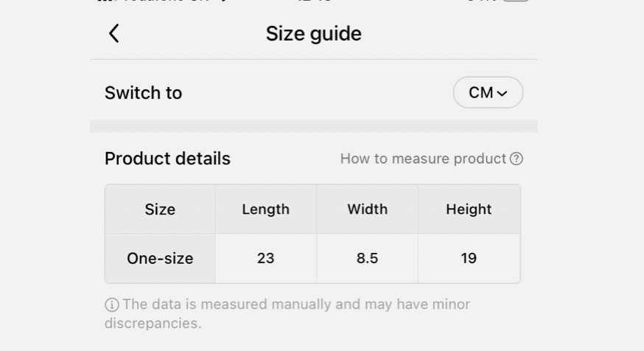Viewport: 644px width, 351px height.
Task: Tap the carrier signal indicator in status bar
Action: pyautogui.click(x=107, y=1)
